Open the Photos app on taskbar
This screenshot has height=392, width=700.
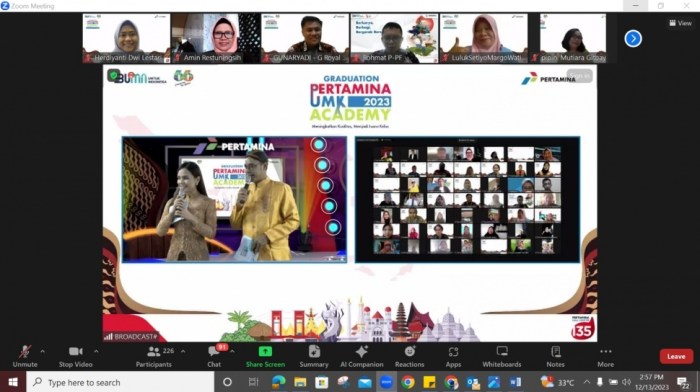click(494, 382)
